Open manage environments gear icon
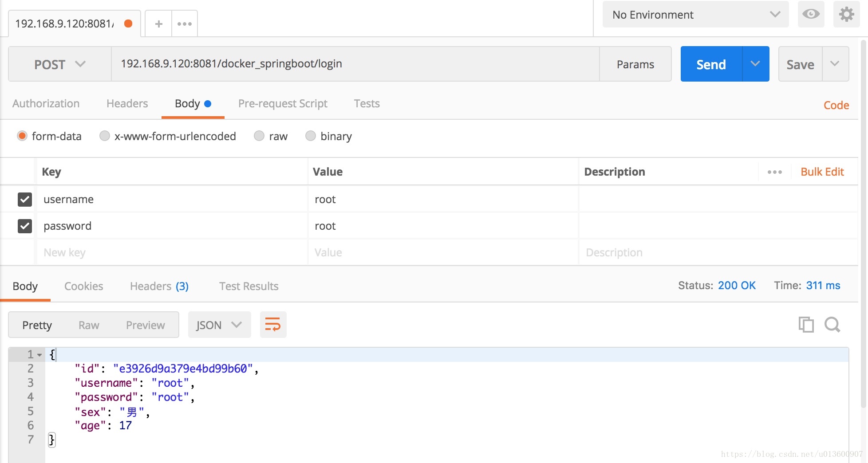The image size is (868, 463). (846, 14)
